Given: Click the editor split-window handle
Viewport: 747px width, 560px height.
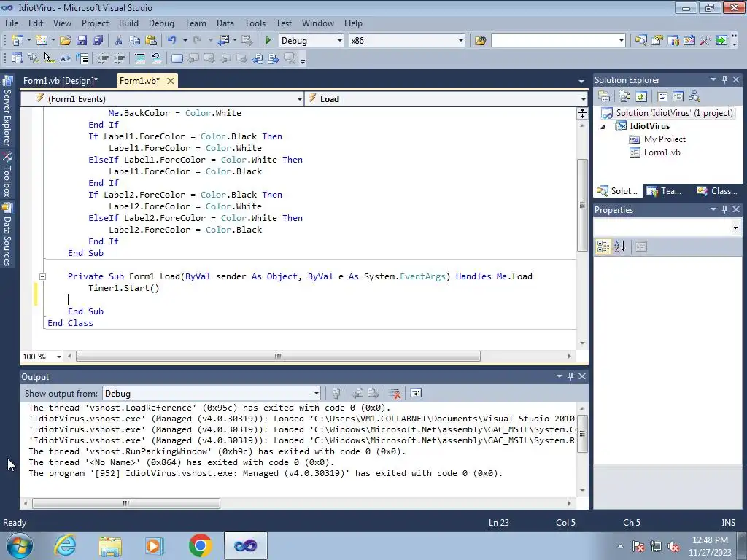Looking at the screenshot, I should coord(582,113).
